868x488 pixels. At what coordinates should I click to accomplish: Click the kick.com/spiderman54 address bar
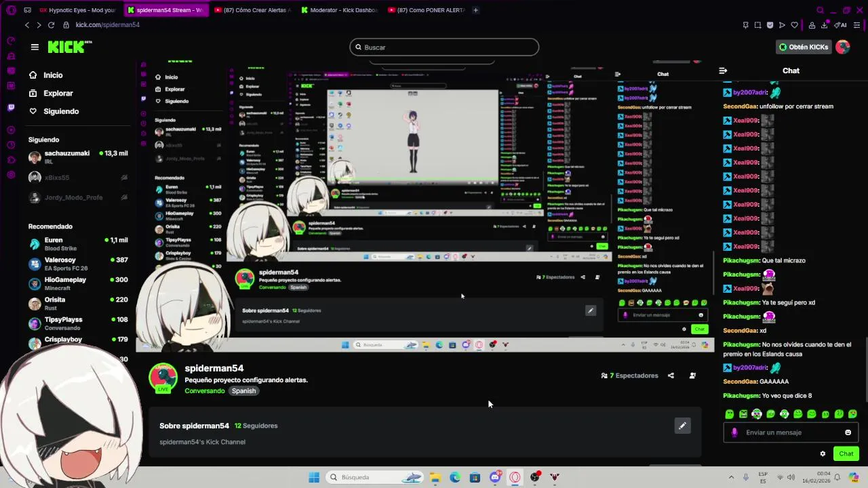point(107,25)
